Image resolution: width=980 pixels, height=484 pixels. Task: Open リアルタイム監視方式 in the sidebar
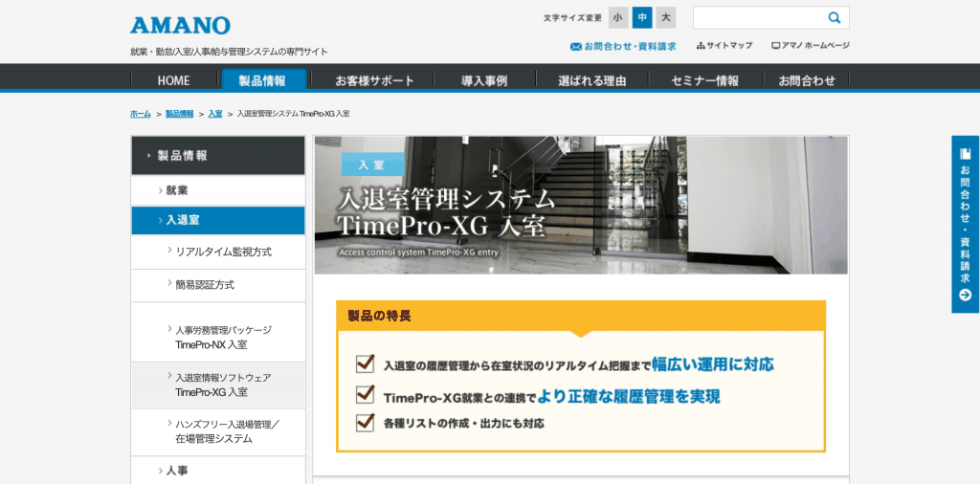223,252
